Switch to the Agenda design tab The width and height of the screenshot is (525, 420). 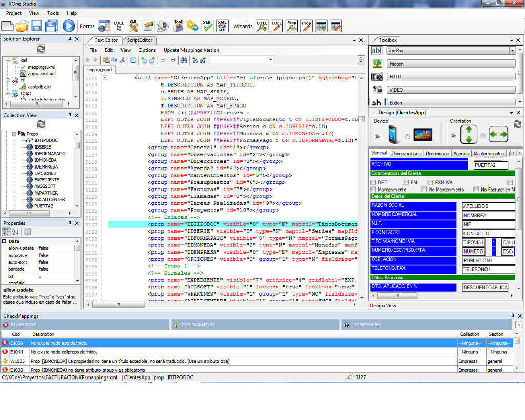click(x=461, y=154)
